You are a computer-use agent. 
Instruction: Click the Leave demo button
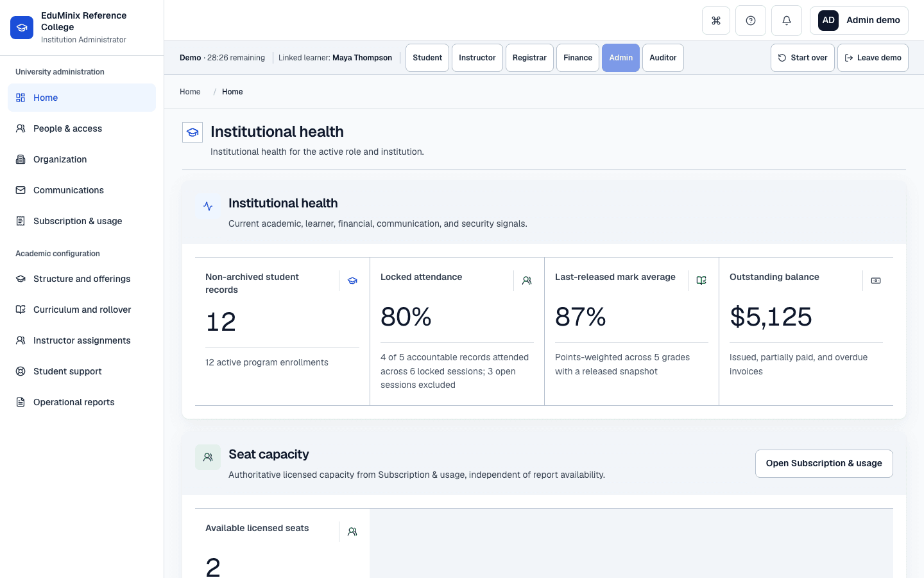tap(873, 58)
